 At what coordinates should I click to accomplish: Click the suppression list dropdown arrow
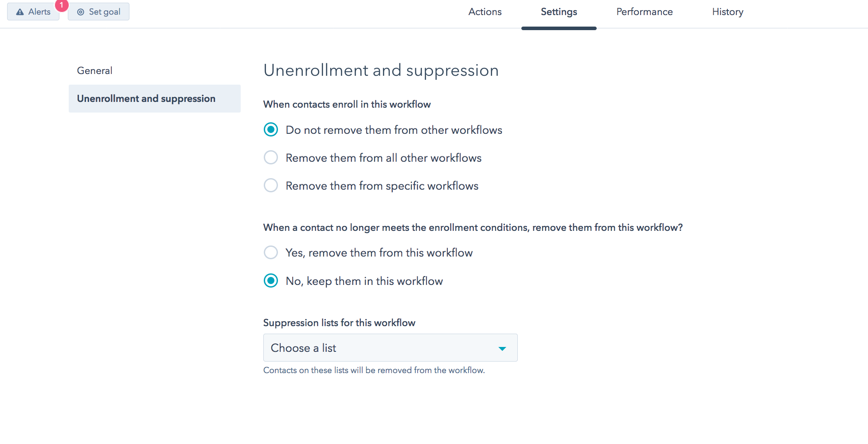tap(502, 349)
